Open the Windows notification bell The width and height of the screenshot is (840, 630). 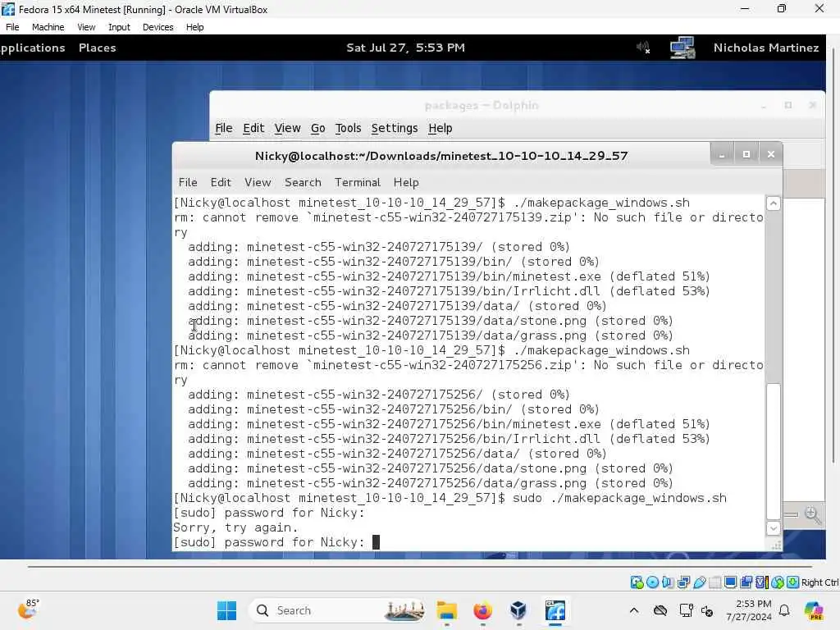[x=784, y=610]
